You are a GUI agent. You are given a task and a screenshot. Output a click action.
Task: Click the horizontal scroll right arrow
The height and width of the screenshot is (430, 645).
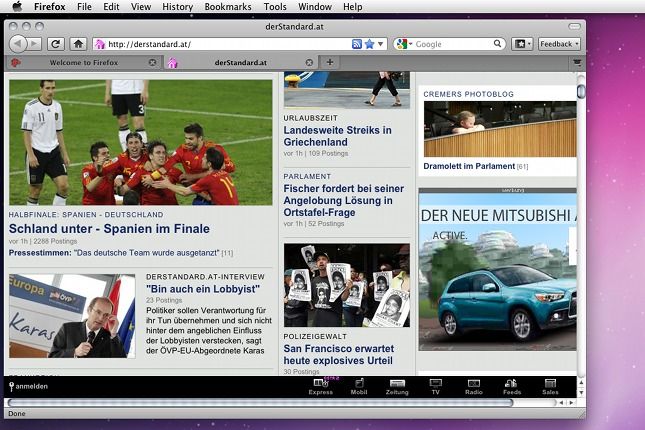point(571,403)
